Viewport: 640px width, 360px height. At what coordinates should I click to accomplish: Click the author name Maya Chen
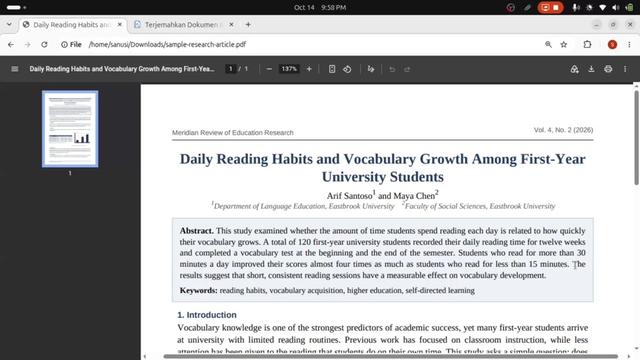[414, 196]
